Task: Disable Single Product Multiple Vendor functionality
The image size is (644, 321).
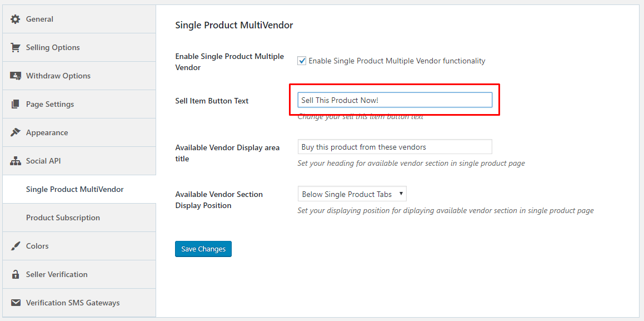Action: tap(301, 61)
